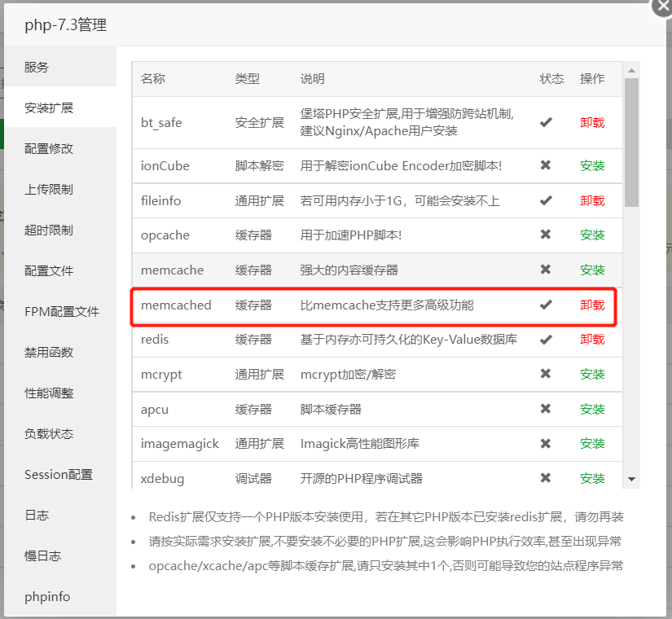Click fileinfo installed checkmark icon
This screenshot has height=619, width=672.
(546, 200)
